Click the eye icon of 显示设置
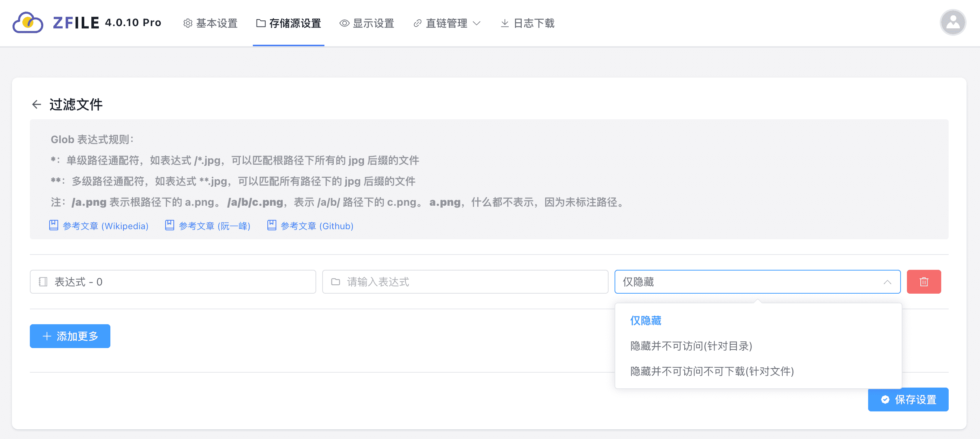This screenshot has height=439, width=980. click(344, 23)
